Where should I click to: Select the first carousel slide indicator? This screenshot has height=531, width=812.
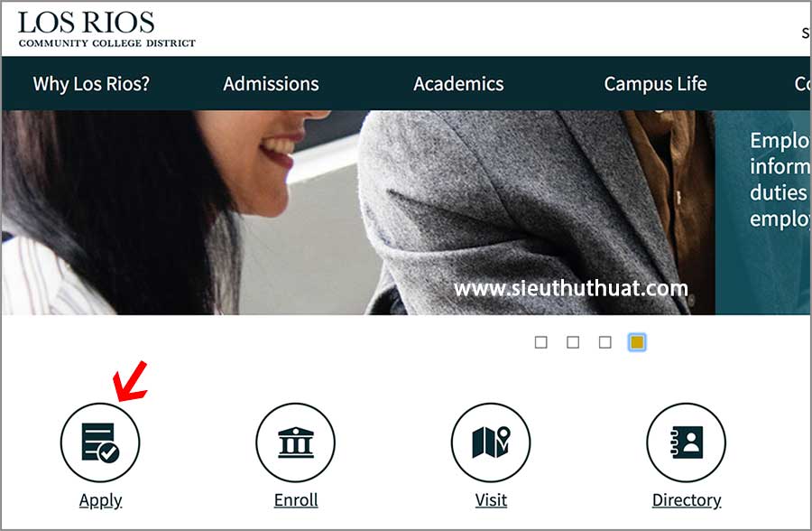(x=540, y=342)
